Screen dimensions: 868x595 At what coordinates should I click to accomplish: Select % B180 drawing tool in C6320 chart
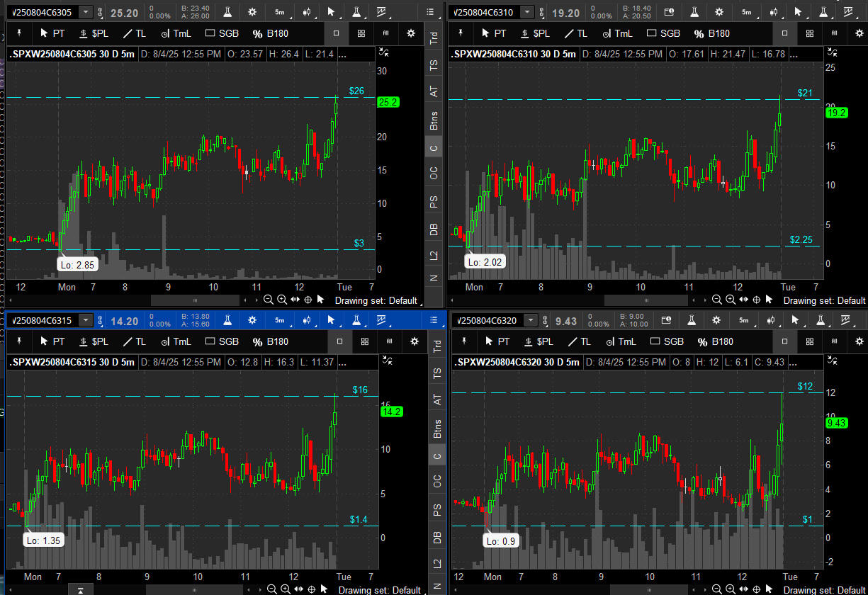click(x=715, y=341)
